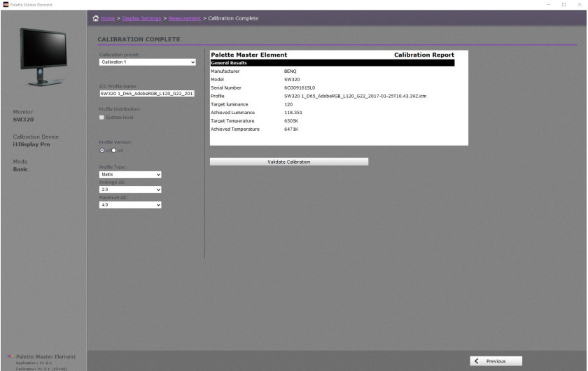Select the serial number 6CG09161SL0 text

300,87
